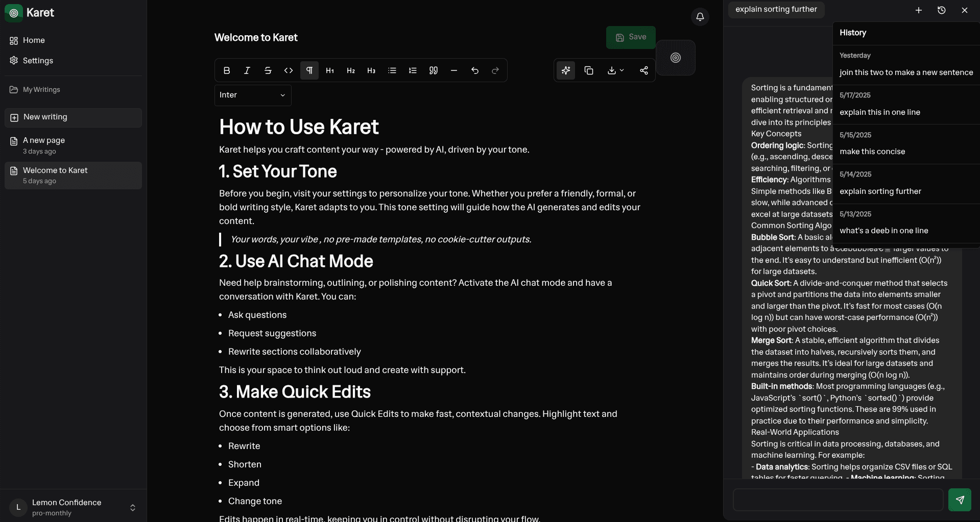Undo the last edit
The image size is (980, 522).
[475, 70]
